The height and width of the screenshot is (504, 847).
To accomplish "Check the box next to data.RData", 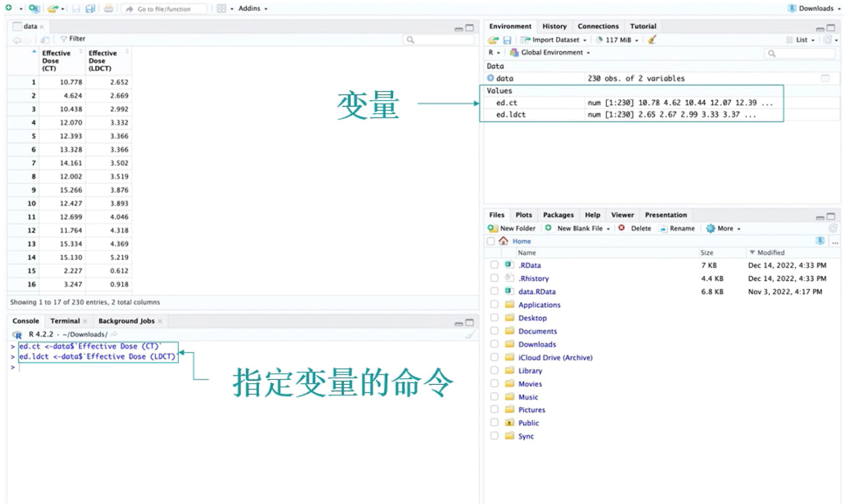I will [494, 292].
